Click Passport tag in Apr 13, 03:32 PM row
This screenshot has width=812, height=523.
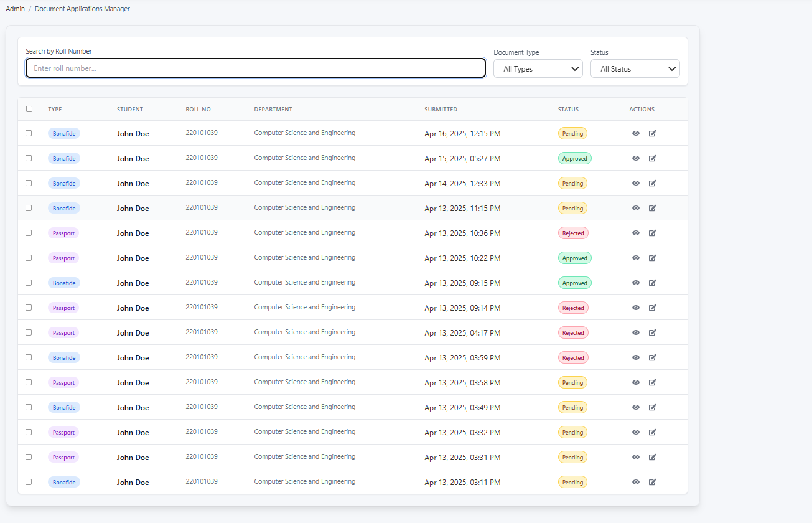[63, 432]
